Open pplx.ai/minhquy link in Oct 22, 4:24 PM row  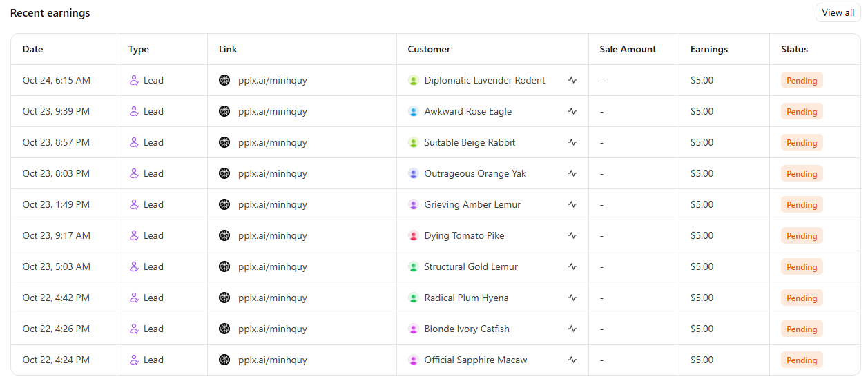273,360
